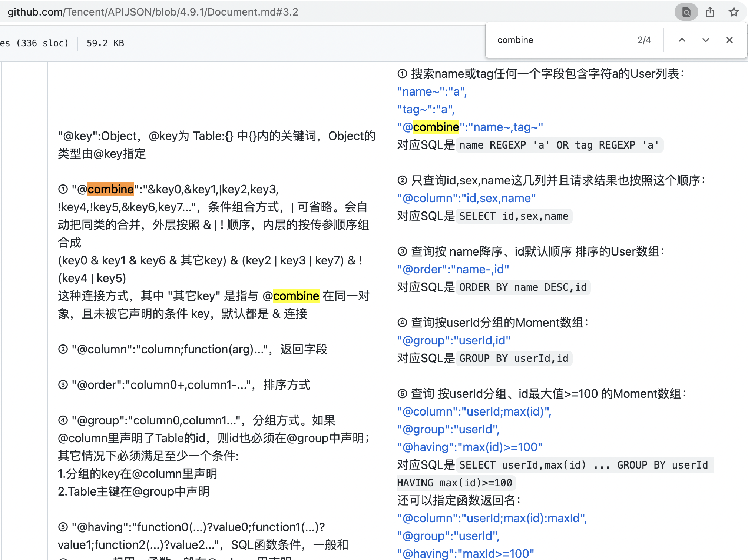Go to previous combine match with up chevron
748x560 pixels.
(x=682, y=40)
